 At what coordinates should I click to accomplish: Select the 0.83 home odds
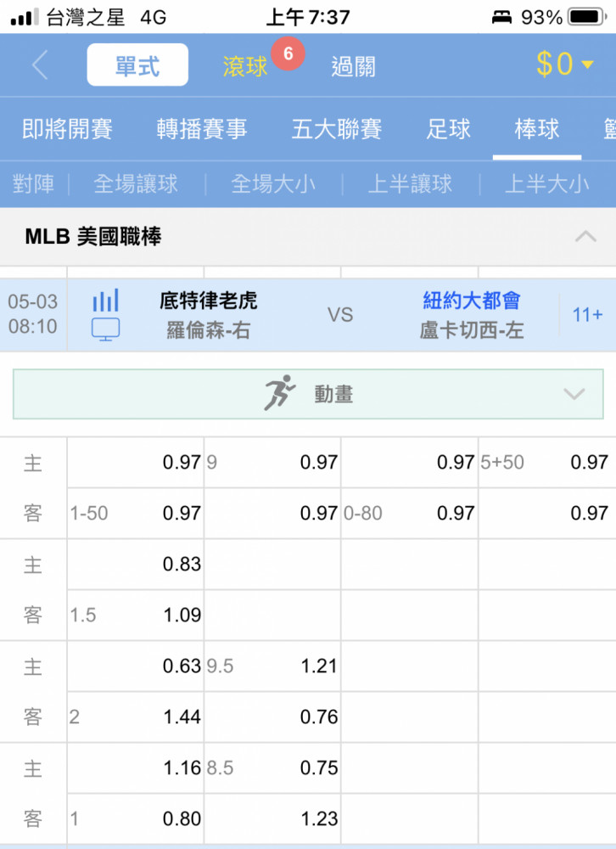coord(182,565)
